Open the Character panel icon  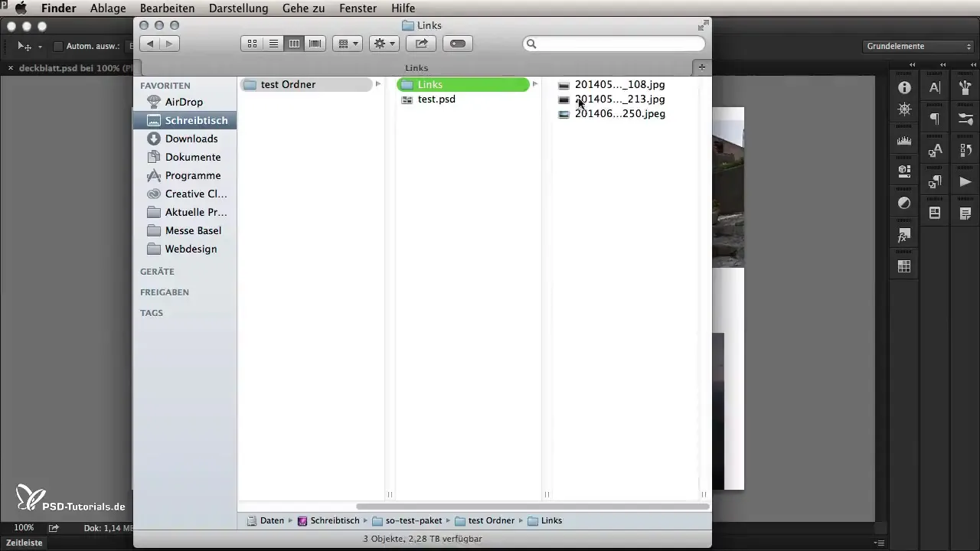(x=935, y=88)
